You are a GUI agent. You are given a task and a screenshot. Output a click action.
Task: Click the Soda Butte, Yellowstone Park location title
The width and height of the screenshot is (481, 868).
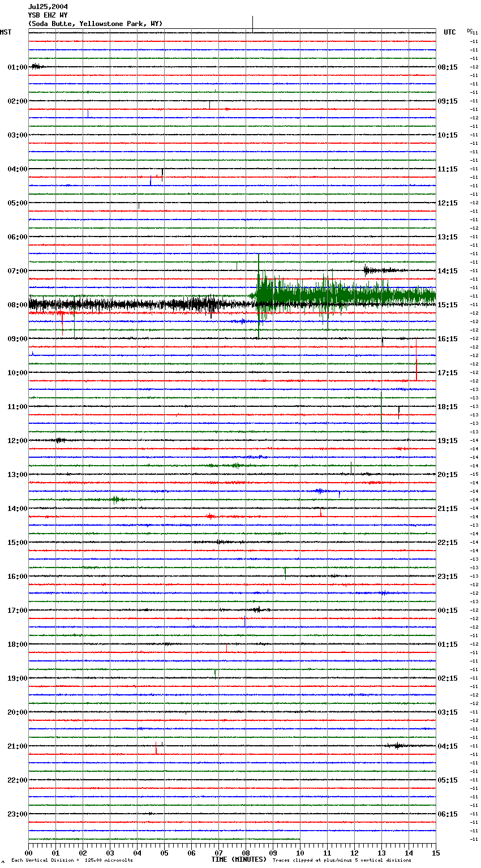pyautogui.click(x=95, y=24)
